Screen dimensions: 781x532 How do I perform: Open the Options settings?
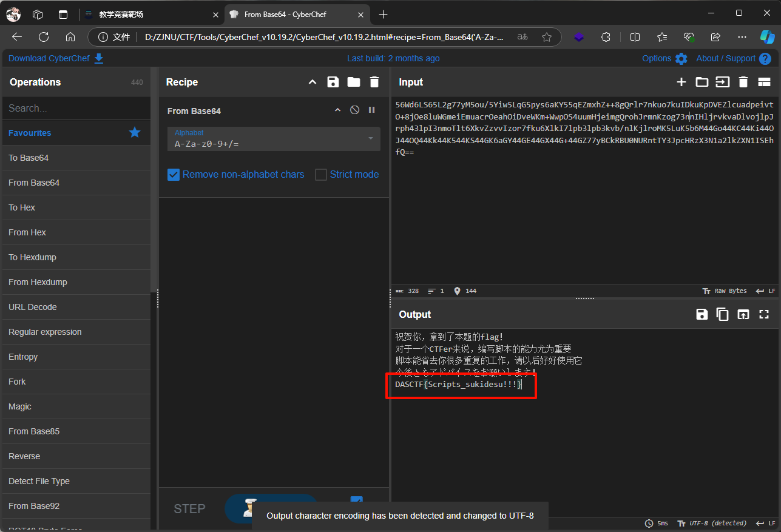point(664,58)
